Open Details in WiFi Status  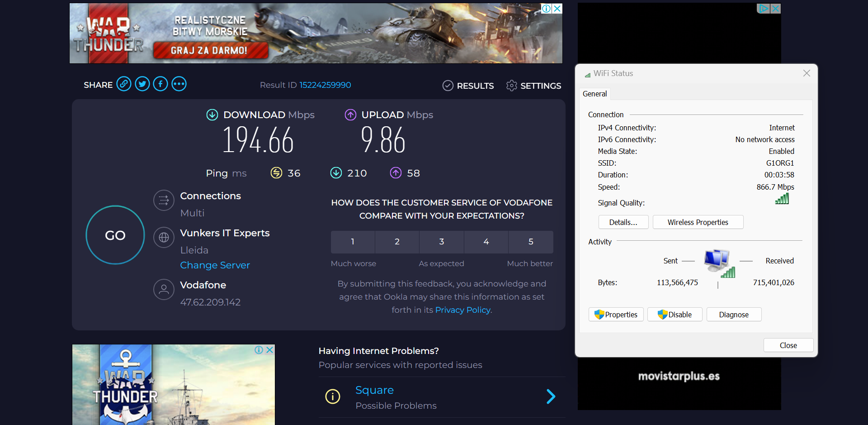coord(623,222)
